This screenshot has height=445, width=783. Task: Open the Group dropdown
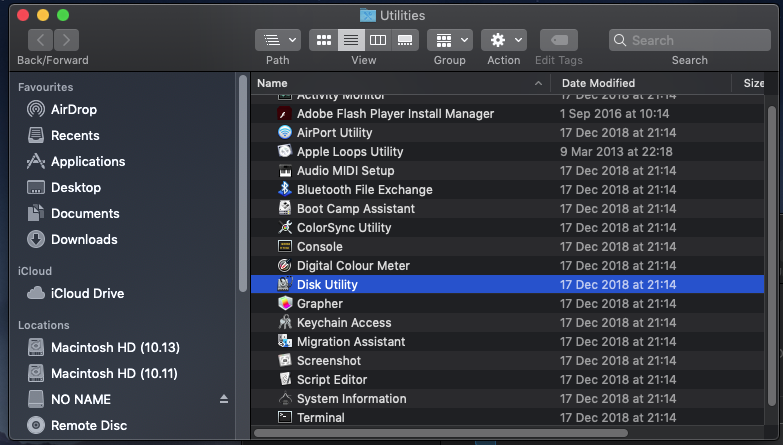450,40
